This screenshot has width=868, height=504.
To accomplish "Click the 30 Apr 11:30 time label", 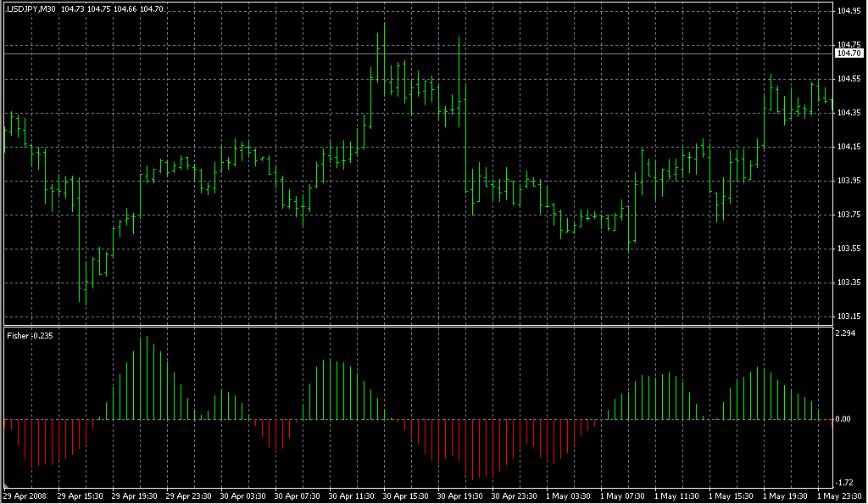I will click(352, 496).
